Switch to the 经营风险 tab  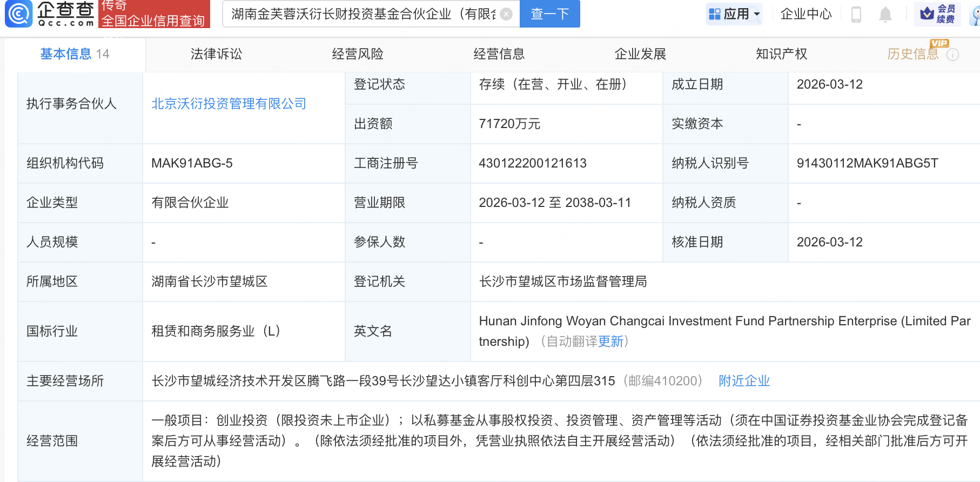[x=358, y=54]
